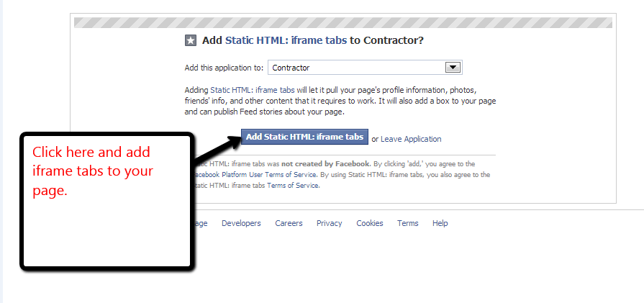Open the Privacy footer link
This screenshot has height=303, width=644.
329,223
